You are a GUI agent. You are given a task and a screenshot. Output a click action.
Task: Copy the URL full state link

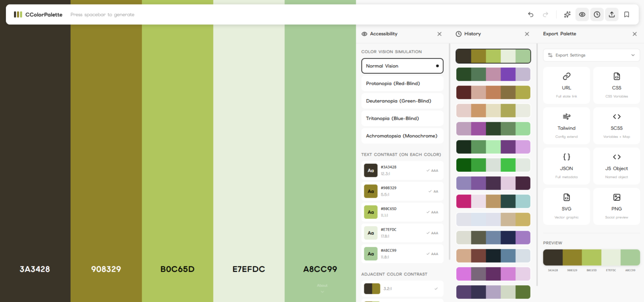tap(566, 85)
